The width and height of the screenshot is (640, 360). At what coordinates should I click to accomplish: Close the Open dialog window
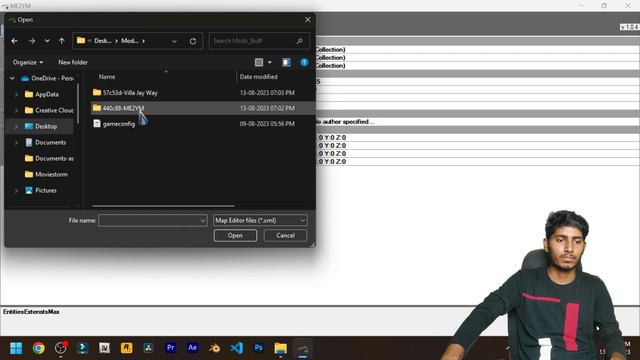coord(307,20)
